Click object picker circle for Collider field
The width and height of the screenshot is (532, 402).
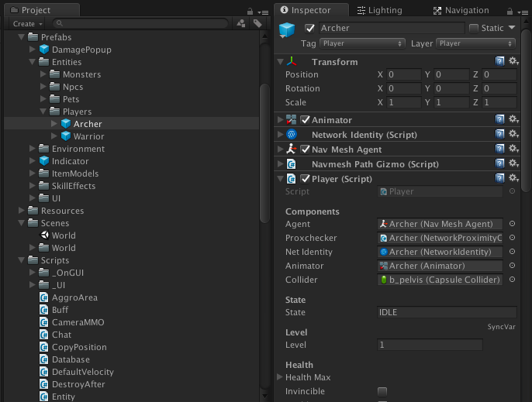(x=513, y=280)
